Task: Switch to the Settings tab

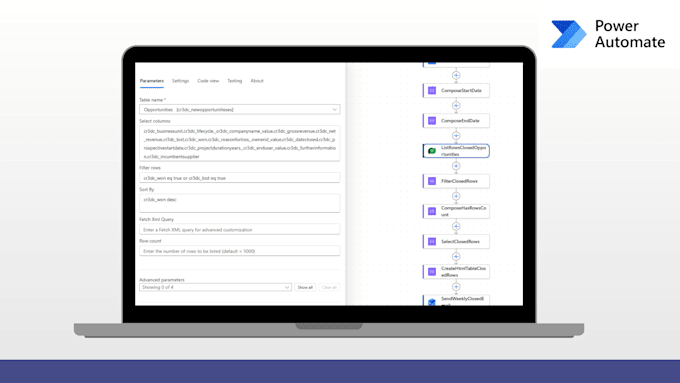Action: [x=180, y=81]
